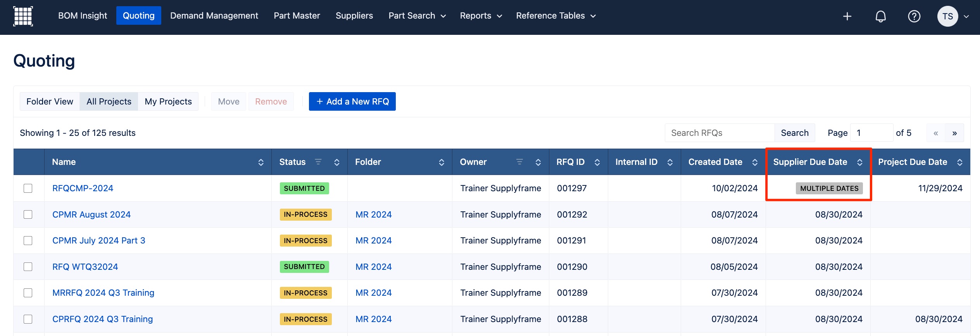Sort by Created Date column arrows
Screen dimensions: 980x336
tap(755, 162)
